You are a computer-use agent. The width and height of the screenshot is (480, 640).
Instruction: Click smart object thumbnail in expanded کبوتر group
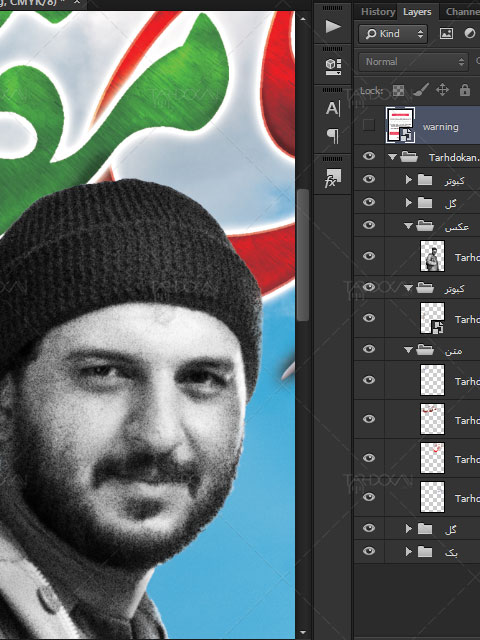pos(432,318)
